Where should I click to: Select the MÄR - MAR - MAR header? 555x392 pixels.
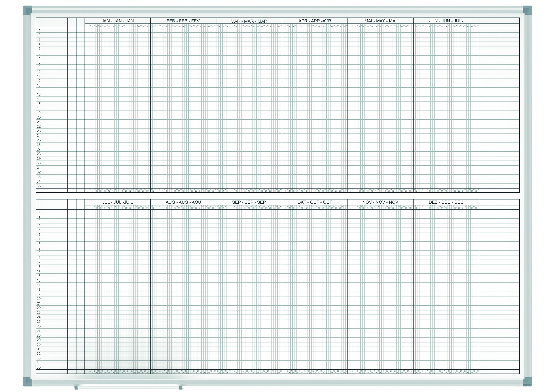249,21
